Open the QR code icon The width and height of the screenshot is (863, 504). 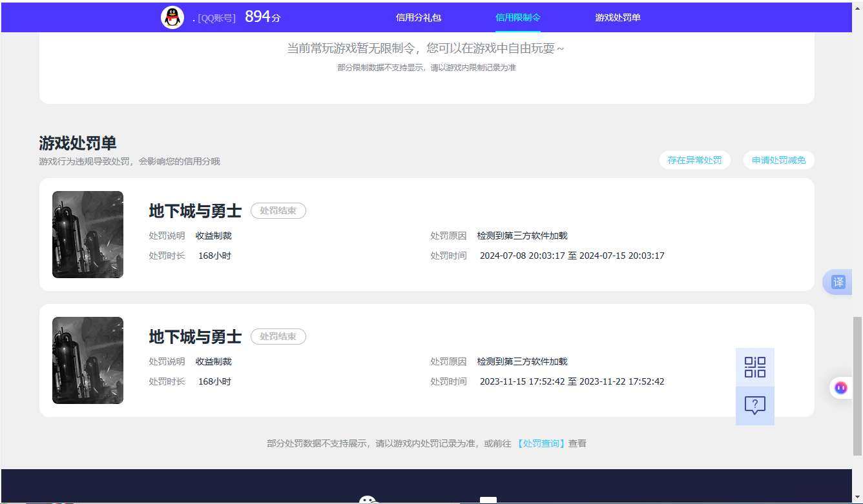755,367
